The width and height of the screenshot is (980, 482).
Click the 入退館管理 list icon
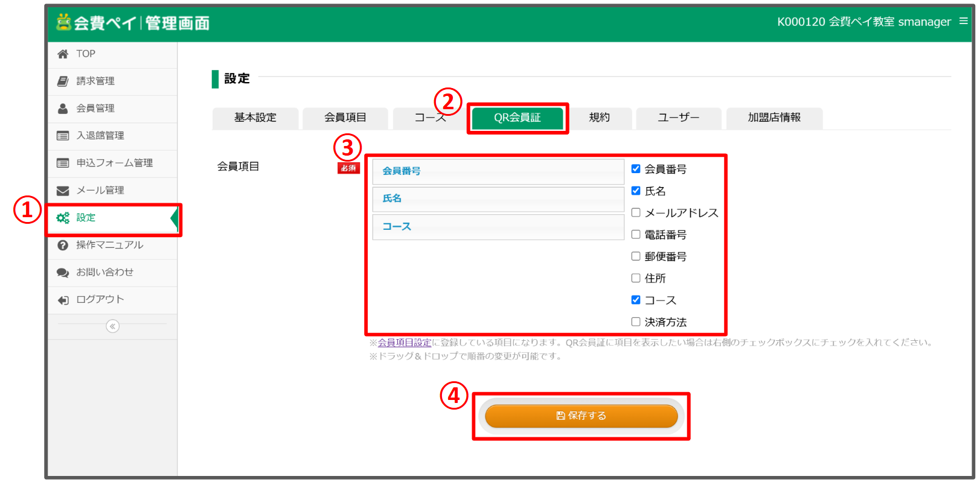coord(63,136)
